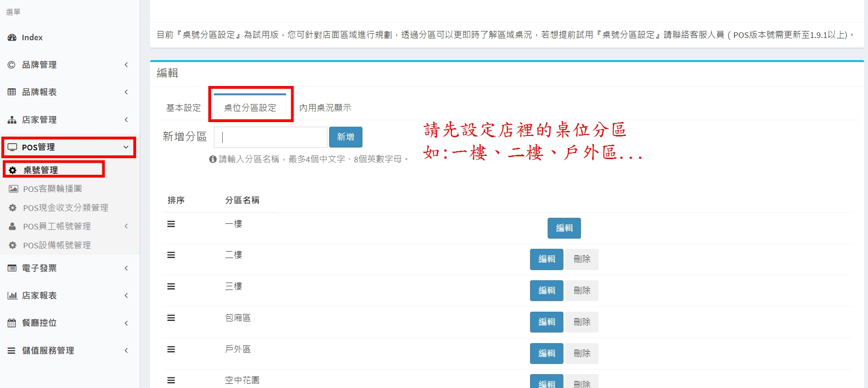The image size is (868, 388).
Task: Click the 品牌管理 copyright icon
Action: coord(12,65)
